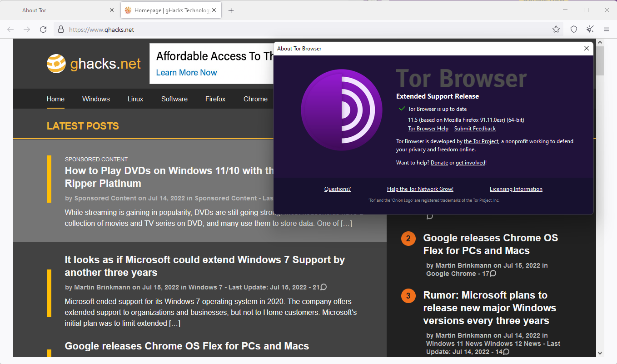Maximize the Tor Browser window

(x=586, y=10)
